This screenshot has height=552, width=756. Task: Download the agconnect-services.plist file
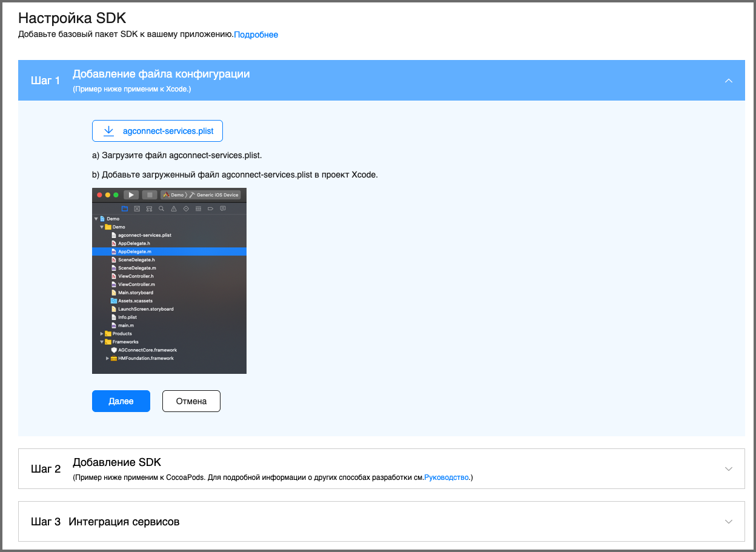pos(157,131)
